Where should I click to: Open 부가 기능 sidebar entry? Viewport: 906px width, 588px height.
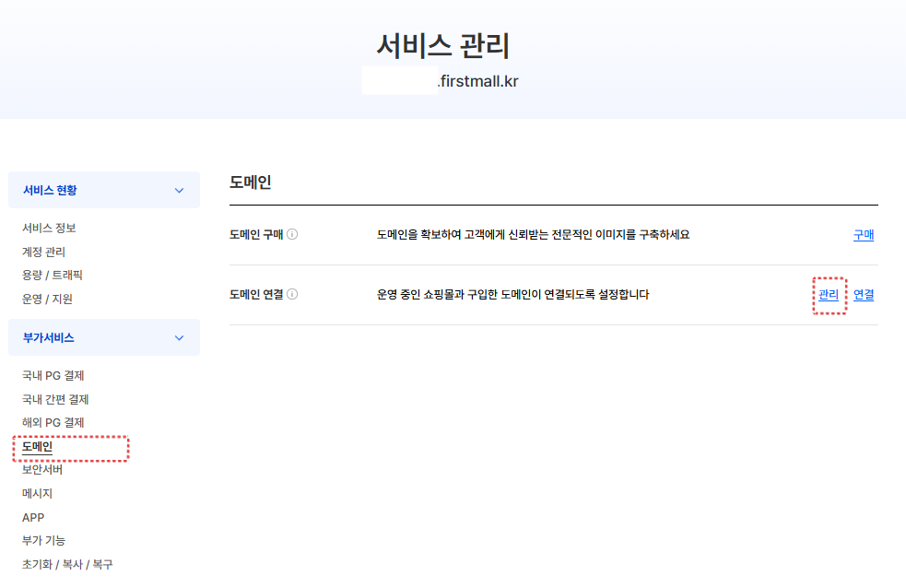tap(44, 541)
